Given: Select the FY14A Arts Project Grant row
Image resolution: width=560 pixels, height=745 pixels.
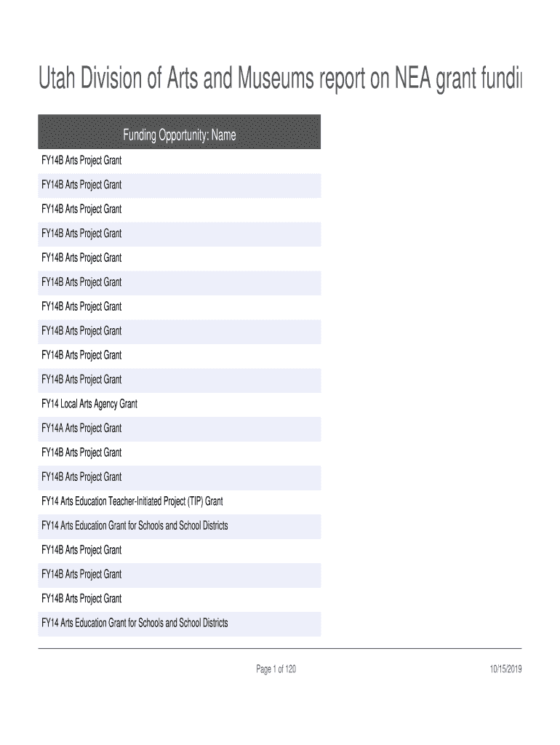Looking at the screenshot, I should 81,429.
